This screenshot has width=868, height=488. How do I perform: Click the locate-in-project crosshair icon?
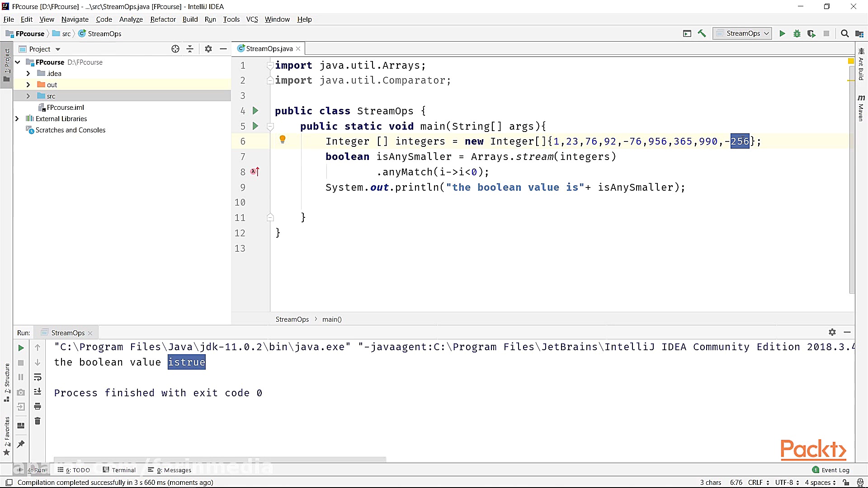click(175, 49)
